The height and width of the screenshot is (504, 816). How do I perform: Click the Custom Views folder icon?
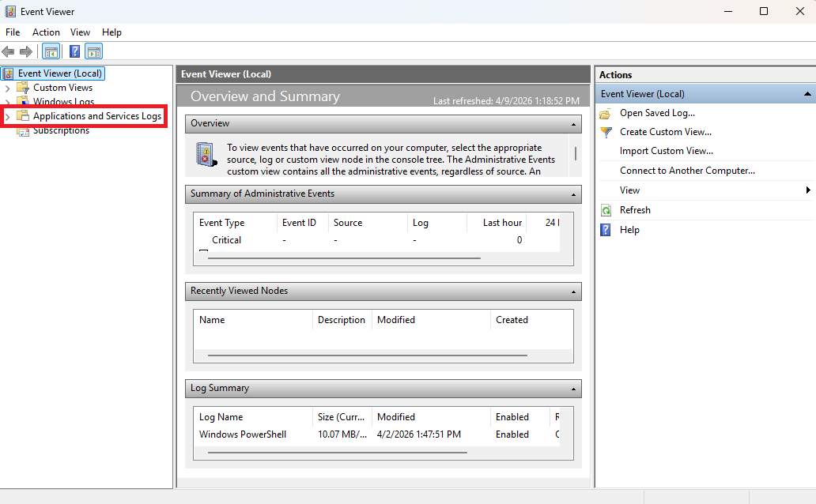[x=23, y=88]
